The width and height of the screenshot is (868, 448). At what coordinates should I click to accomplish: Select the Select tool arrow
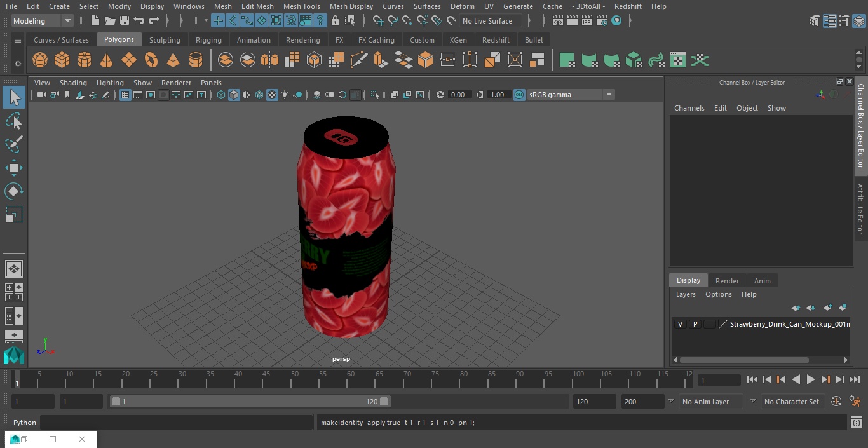(x=14, y=97)
